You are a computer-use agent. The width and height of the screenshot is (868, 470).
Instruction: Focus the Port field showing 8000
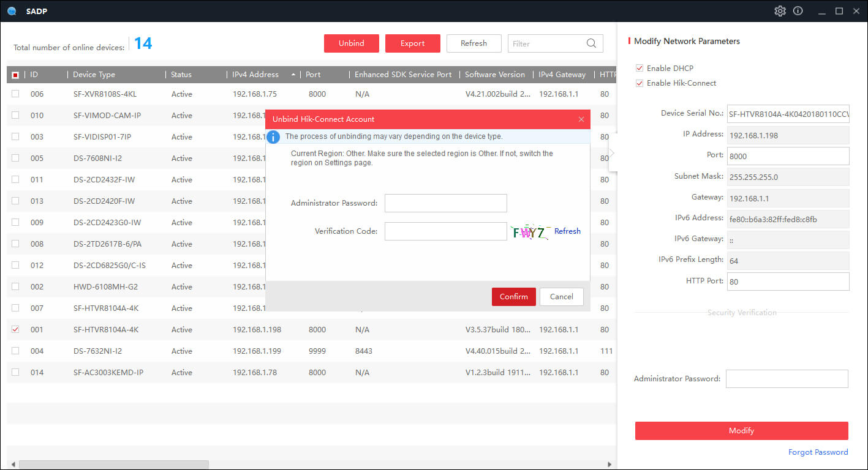click(788, 156)
